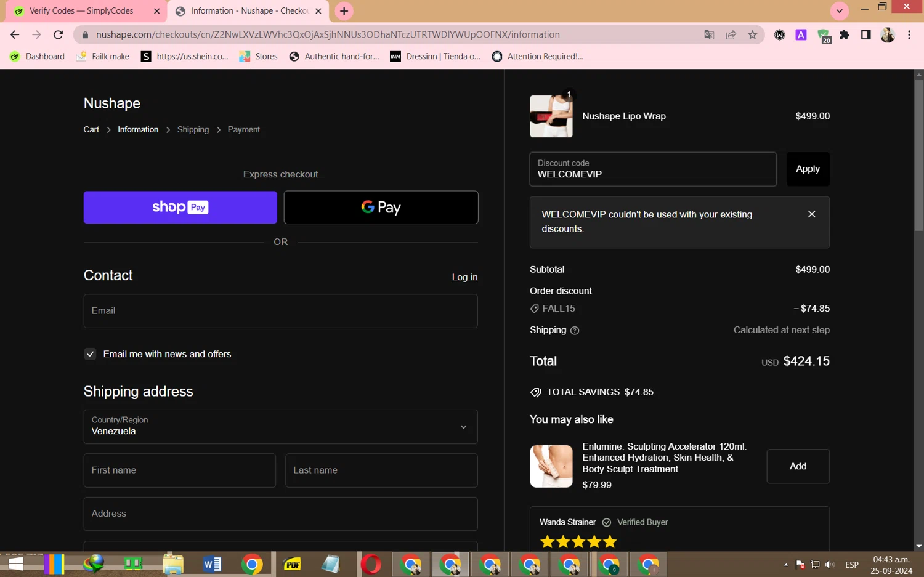This screenshot has height=577, width=924.
Task: Add Enlumine Sculpting Accelerator to order
Action: tap(798, 466)
